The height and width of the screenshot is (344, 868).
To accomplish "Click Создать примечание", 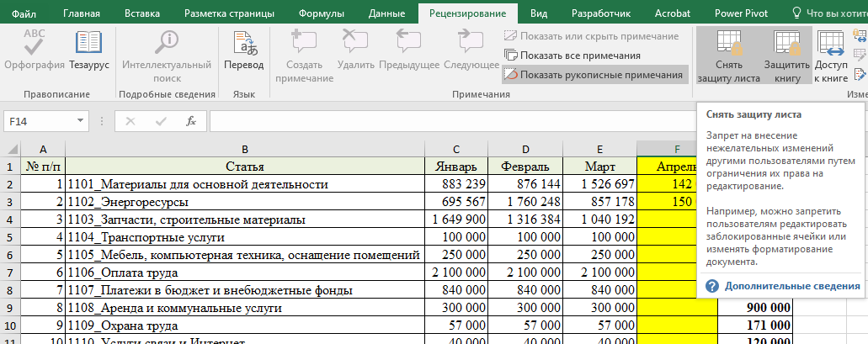I will point(304,56).
